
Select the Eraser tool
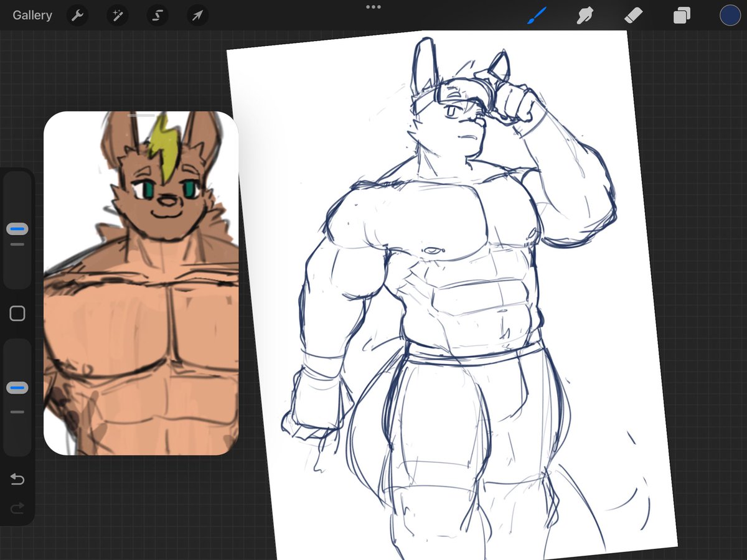(x=632, y=16)
